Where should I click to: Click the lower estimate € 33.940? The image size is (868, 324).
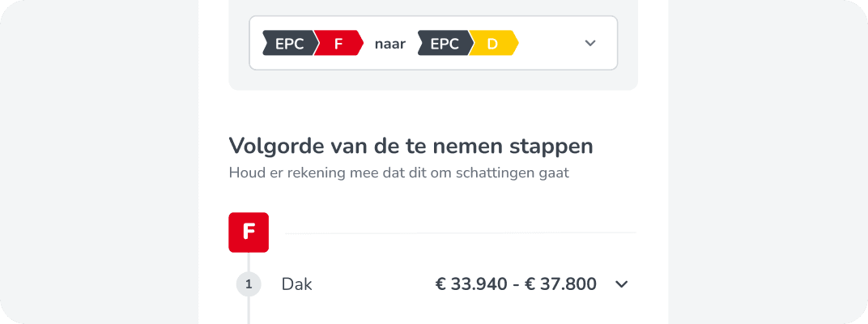(x=470, y=284)
